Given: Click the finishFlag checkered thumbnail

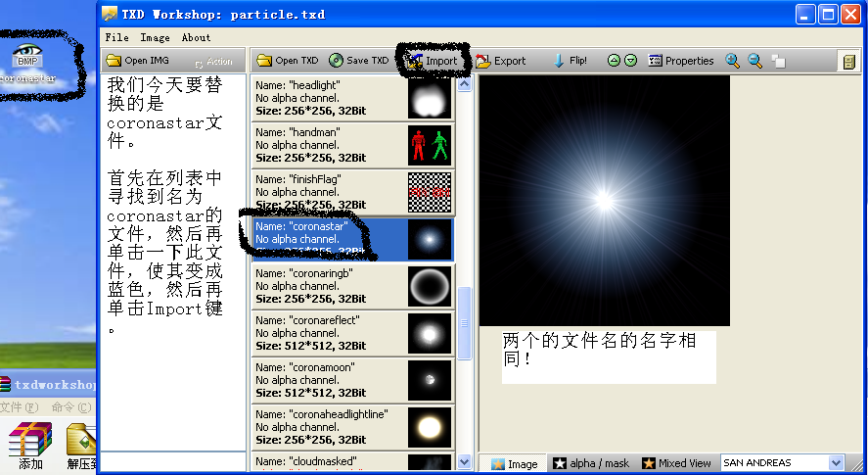Looking at the screenshot, I should pos(430,192).
